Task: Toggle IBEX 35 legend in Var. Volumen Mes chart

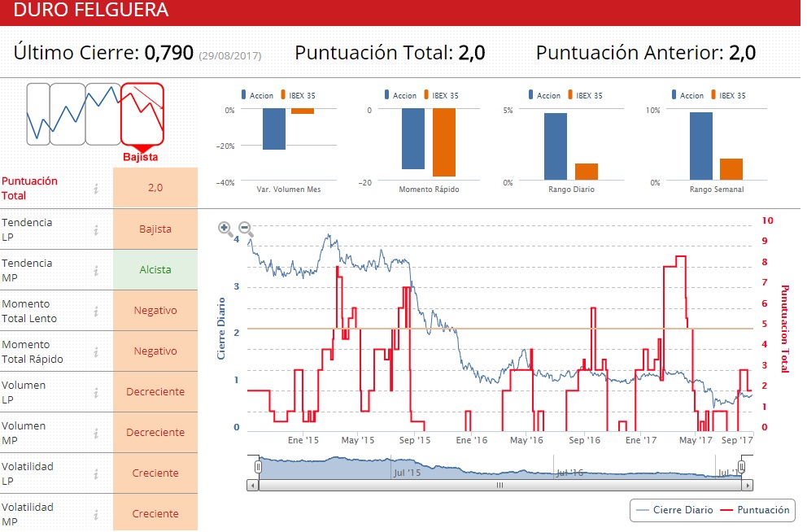Action: (x=298, y=95)
